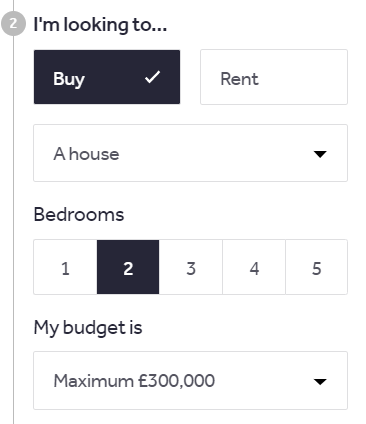Viewport: 366px width, 424px height.
Task: Open the A house property type dropdown
Action: [x=190, y=153]
